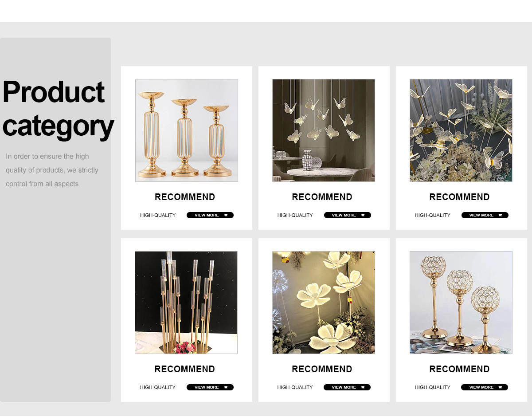Click the cart icon under tall candelabra product
The width and height of the screenshot is (532, 417).
(226, 387)
